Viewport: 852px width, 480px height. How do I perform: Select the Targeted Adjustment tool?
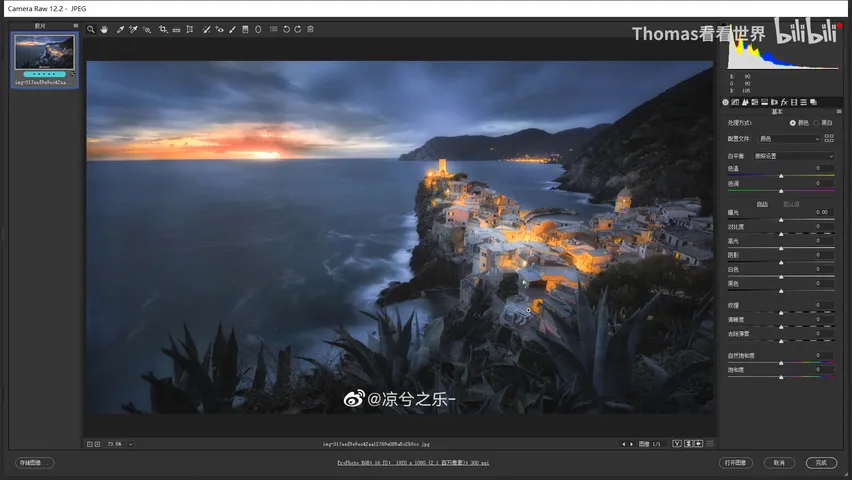pyautogui.click(x=147, y=29)
